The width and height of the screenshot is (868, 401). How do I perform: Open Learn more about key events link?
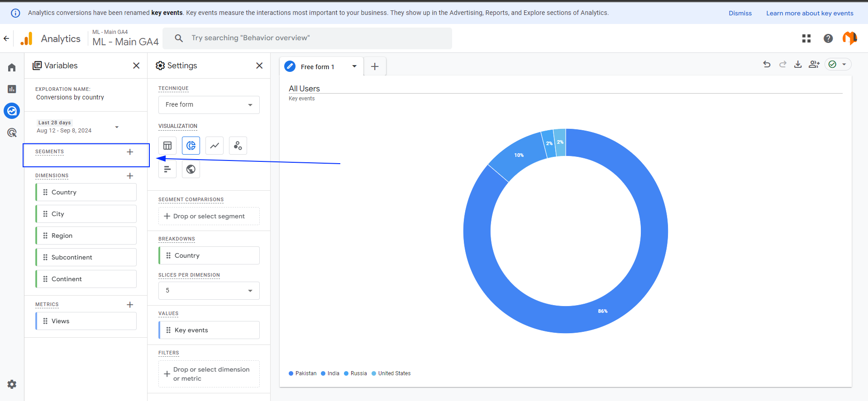coord(810,13)
